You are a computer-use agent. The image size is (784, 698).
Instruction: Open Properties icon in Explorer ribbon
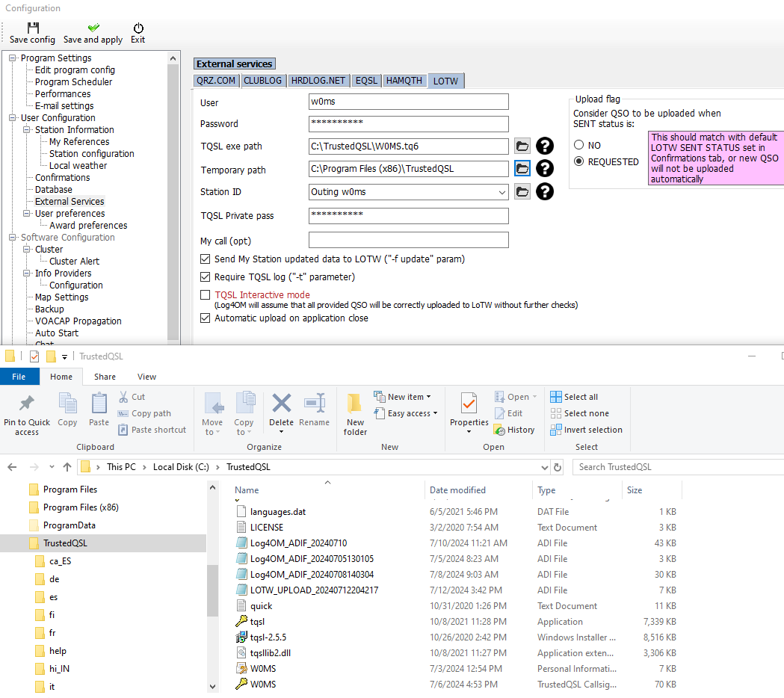point(469,404)
